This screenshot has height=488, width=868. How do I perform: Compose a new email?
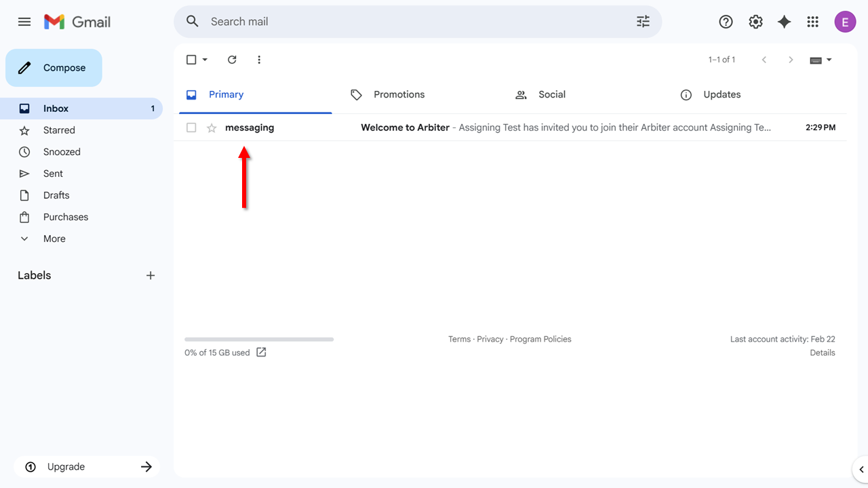(54, 68)
